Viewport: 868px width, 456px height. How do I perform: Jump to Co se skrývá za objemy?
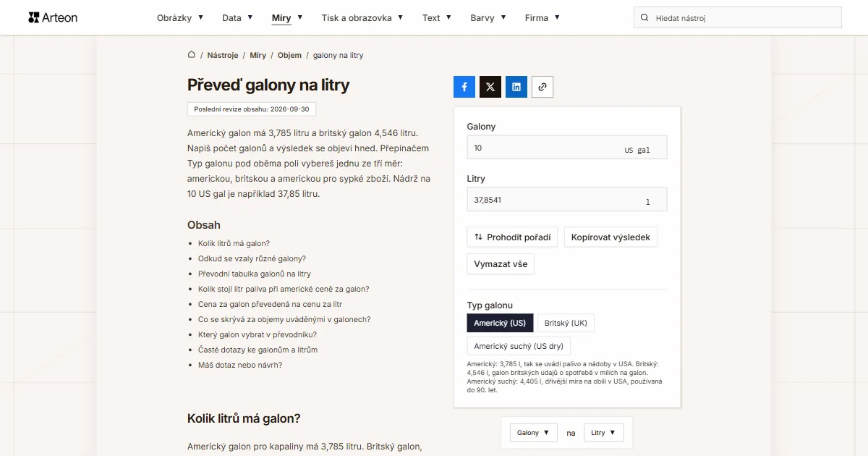tap(284, 319)
